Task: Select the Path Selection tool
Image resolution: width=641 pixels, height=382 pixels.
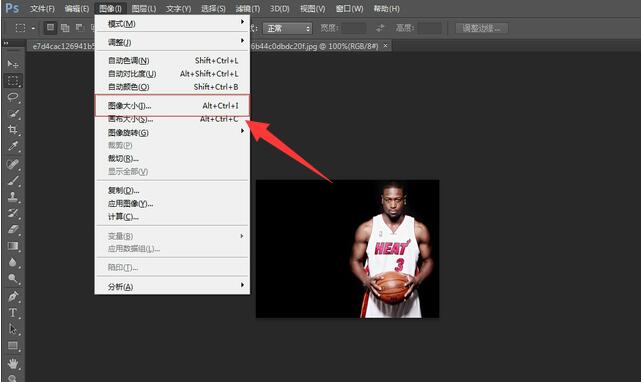Action: click(x=13, y=329)
